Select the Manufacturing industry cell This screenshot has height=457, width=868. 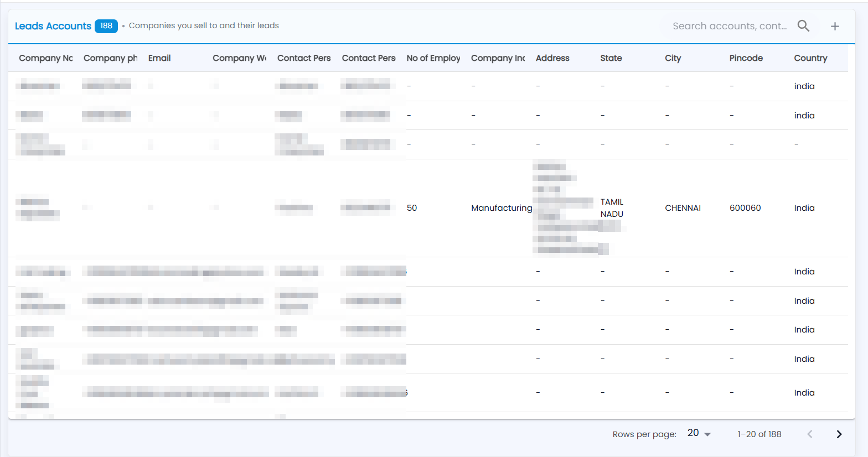coord(502,208)
